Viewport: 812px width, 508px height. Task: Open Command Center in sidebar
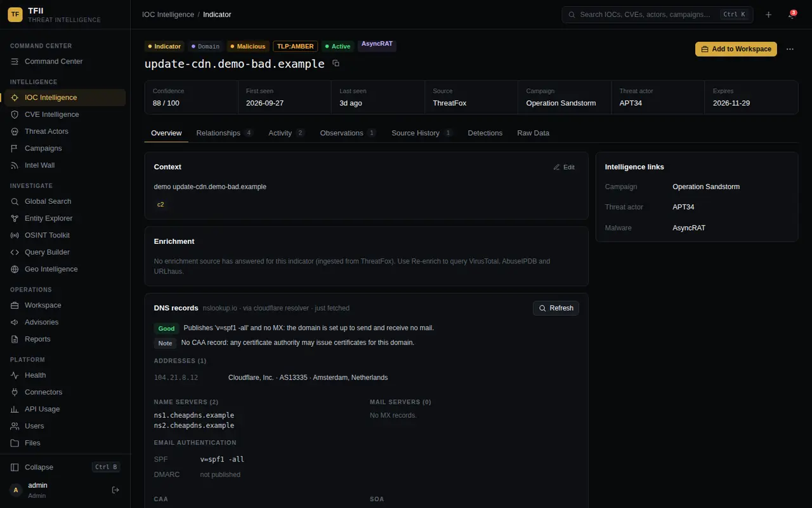point(65,62)
